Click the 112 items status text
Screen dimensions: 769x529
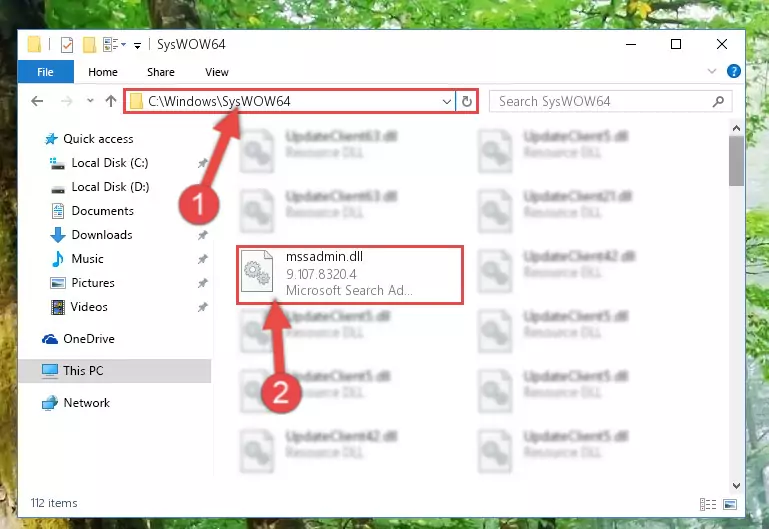click(x=54, y=503)
